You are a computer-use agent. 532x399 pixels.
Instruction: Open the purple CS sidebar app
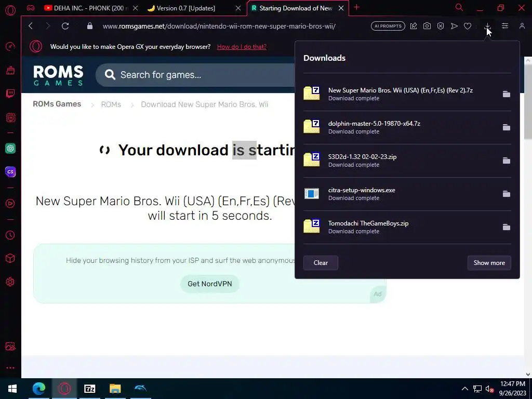10,171
